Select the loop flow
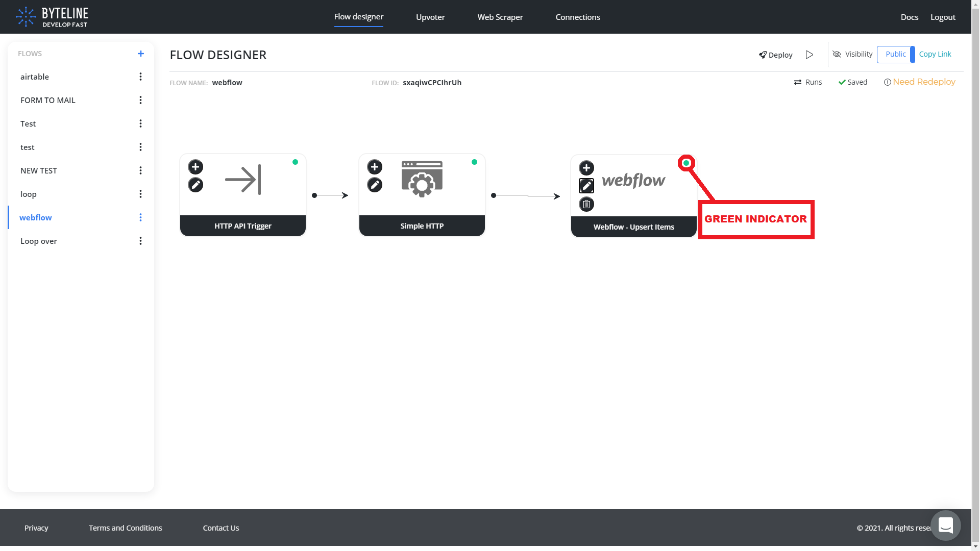980x551 pixels. click(29, 194)
